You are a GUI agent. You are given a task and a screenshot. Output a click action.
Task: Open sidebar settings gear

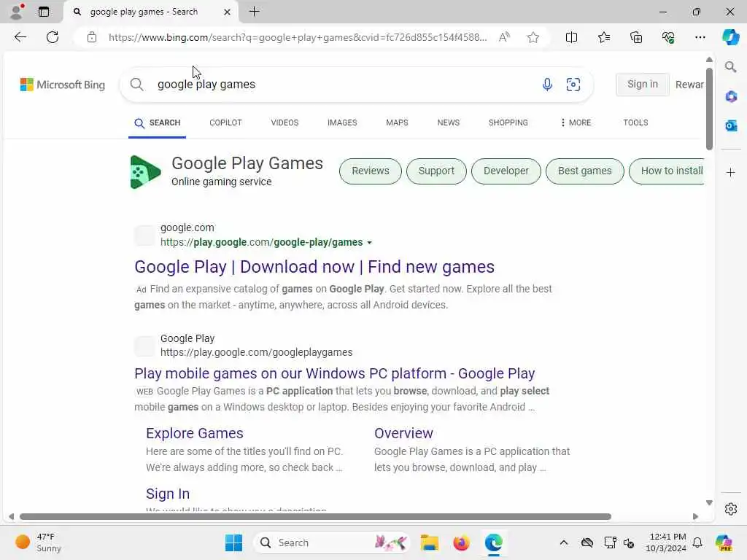730,509
